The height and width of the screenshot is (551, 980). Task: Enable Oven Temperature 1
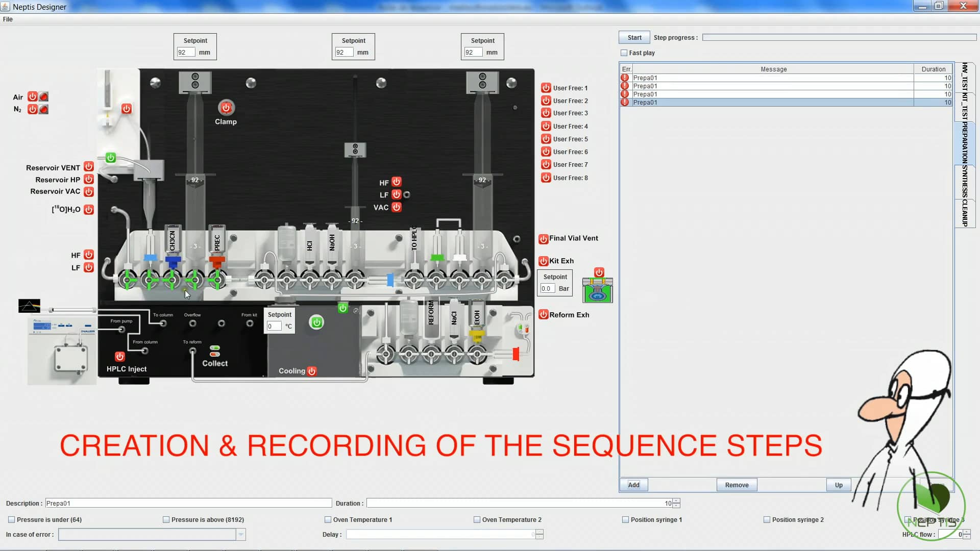(x=327, y=519)
